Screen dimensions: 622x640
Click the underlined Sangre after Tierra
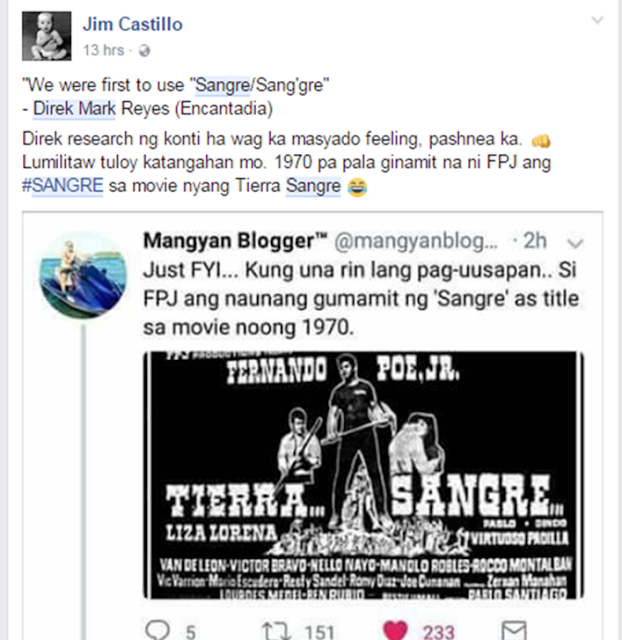pyautogui.click(x=313, y=186)
